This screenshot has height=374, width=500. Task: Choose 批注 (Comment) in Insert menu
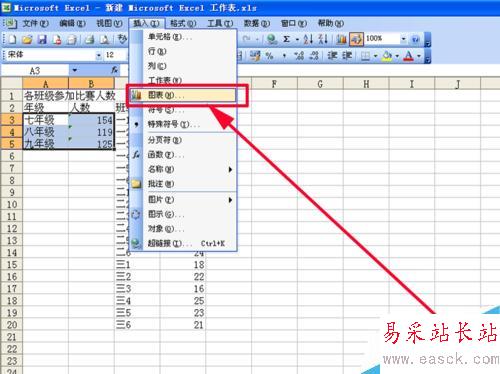[182, 184]
